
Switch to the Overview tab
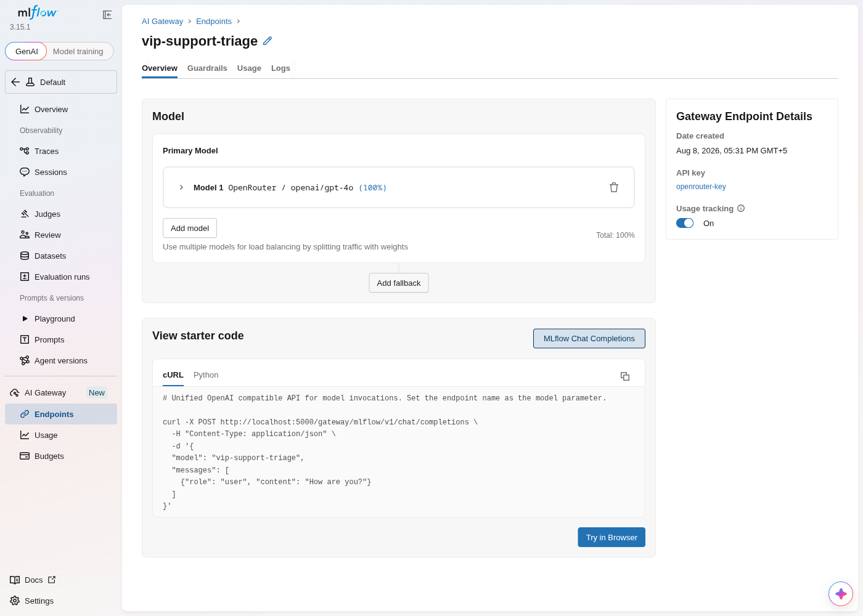tap(160, 68)
